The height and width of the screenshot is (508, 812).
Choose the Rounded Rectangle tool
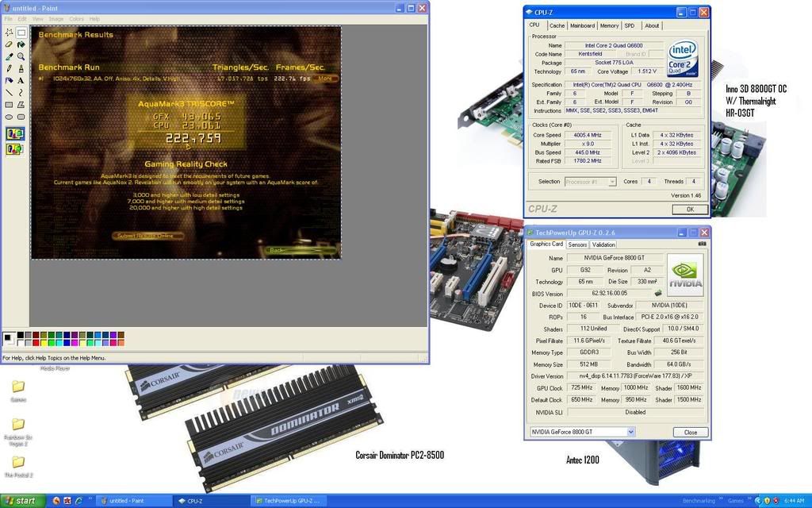[x=21, y=117]
